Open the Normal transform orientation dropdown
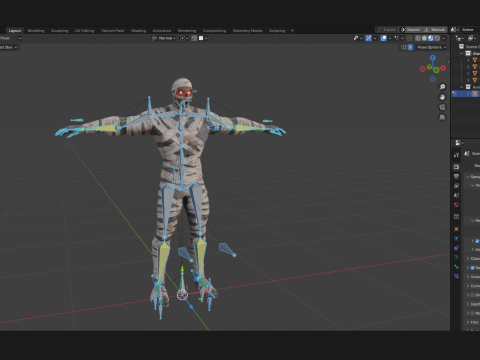This screenshot has height=360, width=480. pos(164,38)
